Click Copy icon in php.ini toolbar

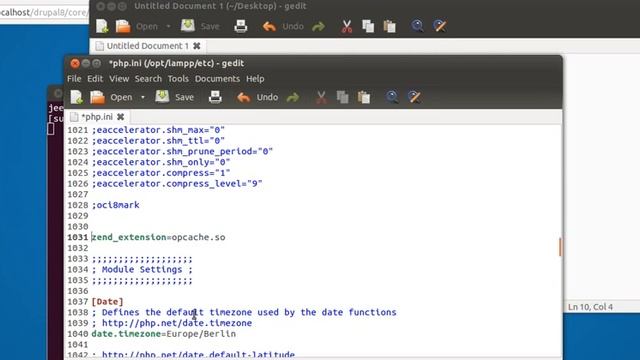coord(342,97)
